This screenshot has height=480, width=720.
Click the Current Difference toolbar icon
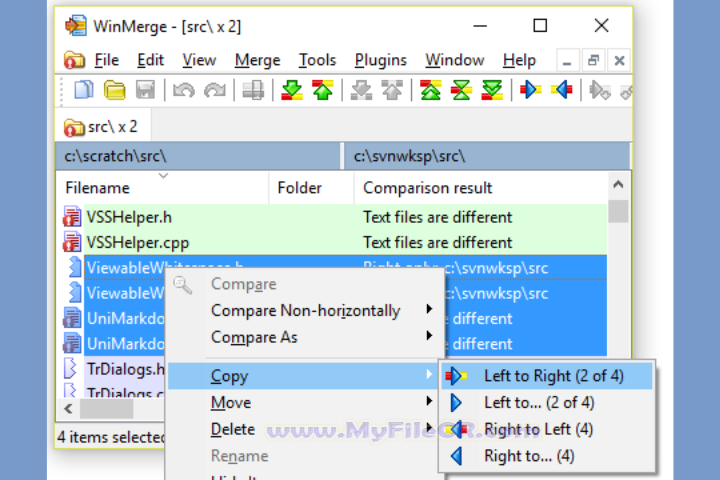click(x=461, y=90)
